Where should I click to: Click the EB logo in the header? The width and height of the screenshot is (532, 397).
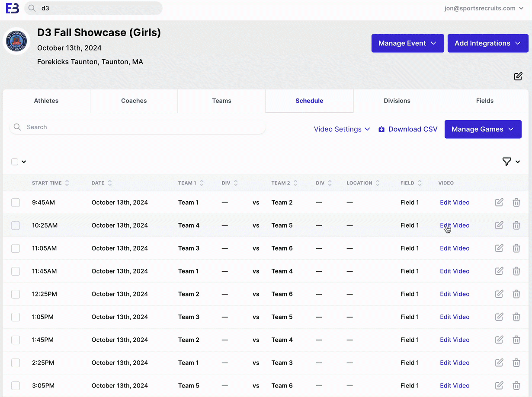(12, 8)
